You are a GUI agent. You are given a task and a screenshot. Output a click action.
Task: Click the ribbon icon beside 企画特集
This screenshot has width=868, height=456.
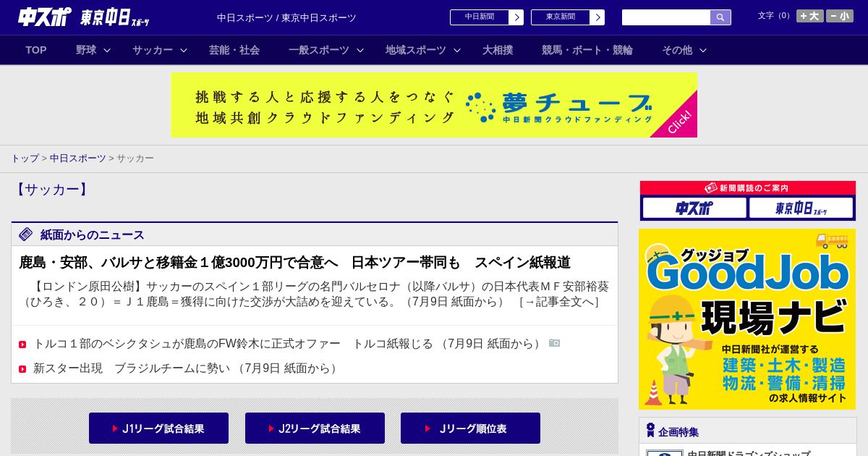tap(650, 431)
